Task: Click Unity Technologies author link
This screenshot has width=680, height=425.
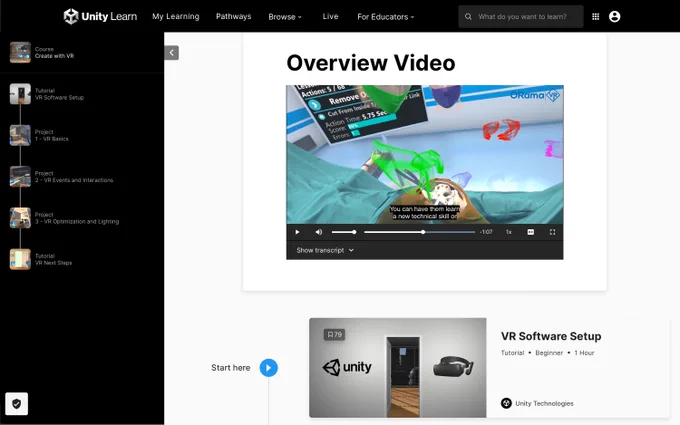Action: click(544, 403)
